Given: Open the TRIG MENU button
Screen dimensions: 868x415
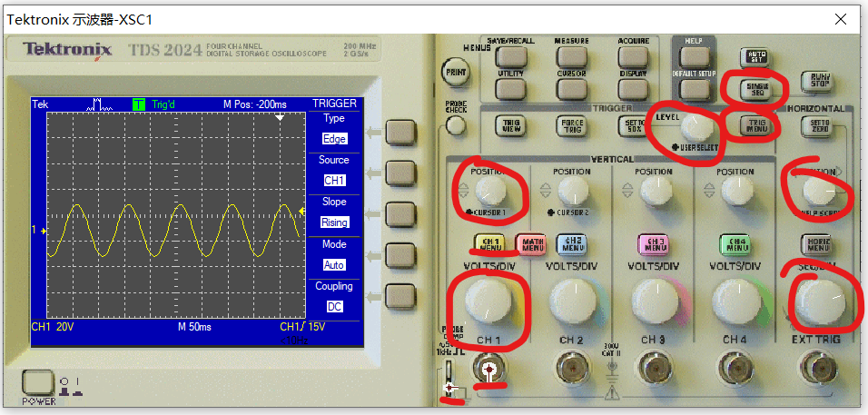Looking at the screenshot, I should point(755,125).
